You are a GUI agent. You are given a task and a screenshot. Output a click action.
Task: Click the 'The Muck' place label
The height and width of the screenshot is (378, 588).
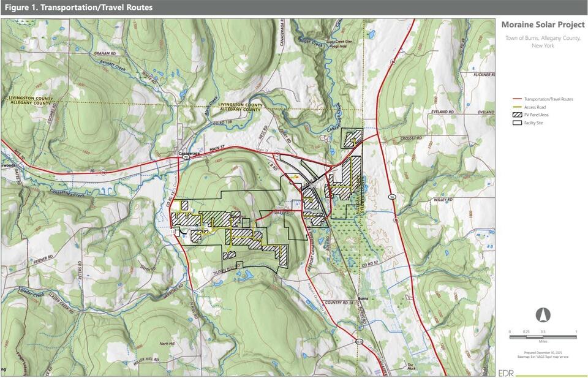coord(410,366)
